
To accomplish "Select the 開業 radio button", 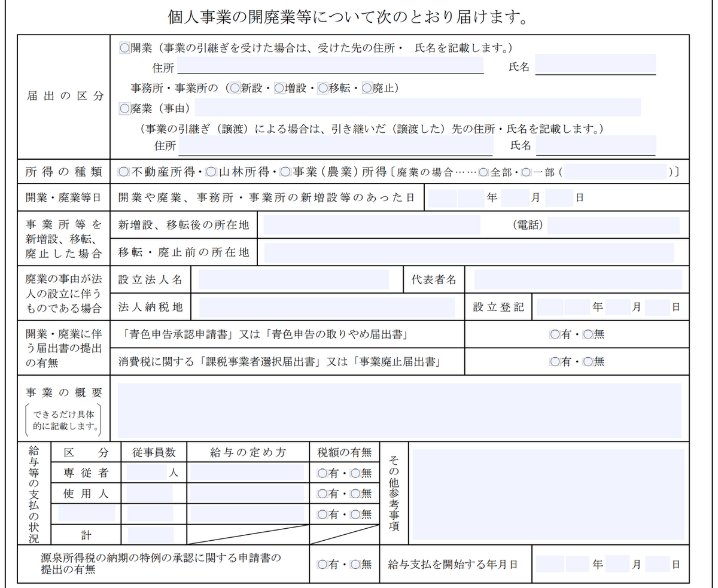I will coord(125,47).
